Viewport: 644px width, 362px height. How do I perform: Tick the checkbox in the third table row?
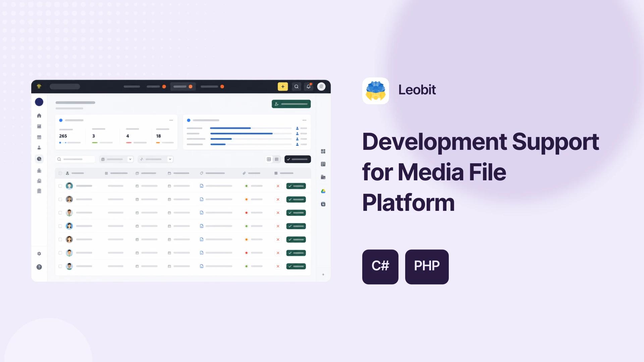pos(60,213)
